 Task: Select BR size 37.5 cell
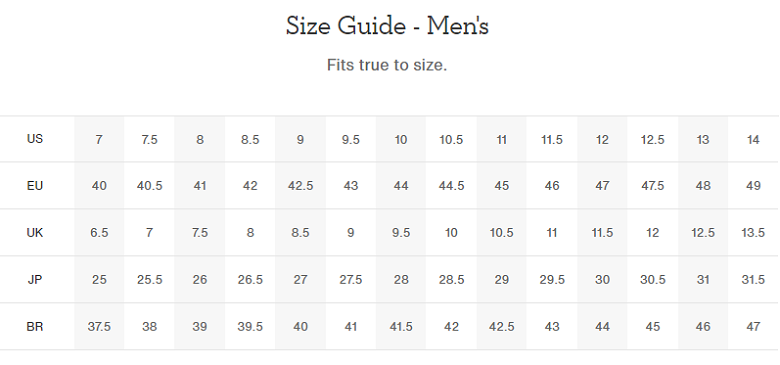tap(99, 327)
